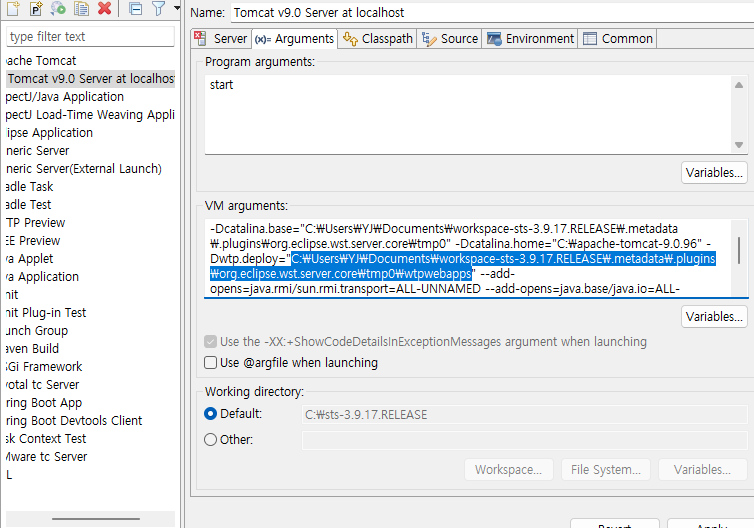Select Task Context Test item

click(46, 439)
